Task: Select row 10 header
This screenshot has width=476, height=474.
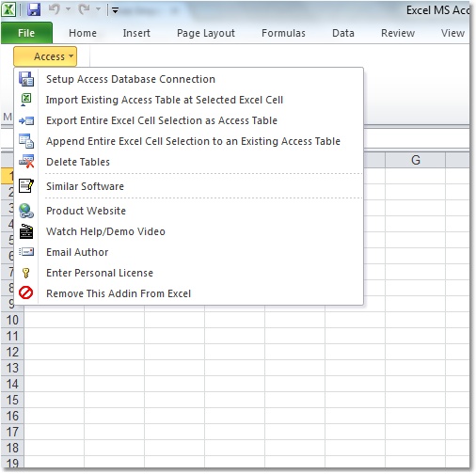Action: [12, 320]
